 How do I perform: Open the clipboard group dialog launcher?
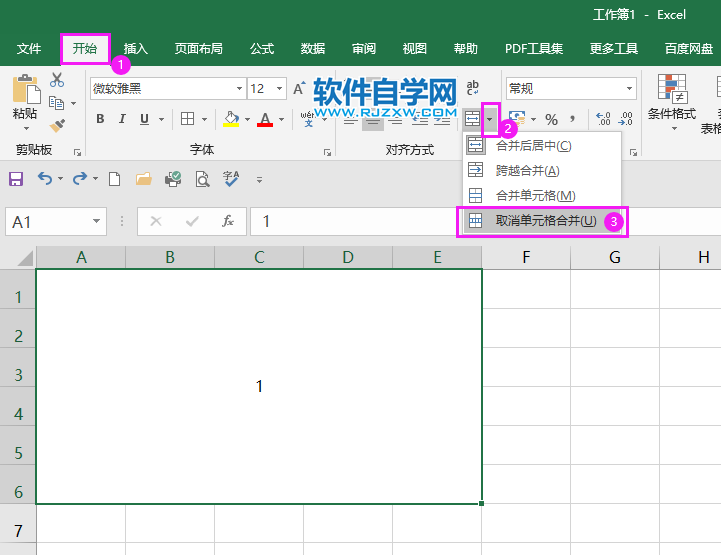(77, 152)
